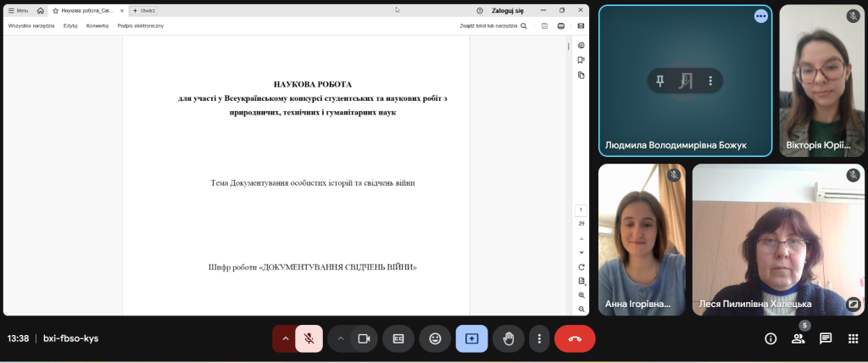Click the Zaloguj się sign-in button
This screenshot has width=868, height=363.
coord(509,10)
